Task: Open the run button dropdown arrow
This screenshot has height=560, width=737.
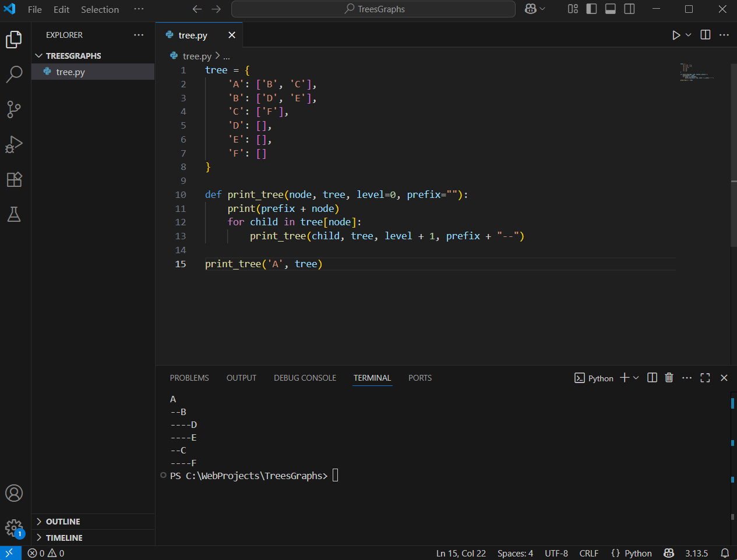Action: click(689, 35)
